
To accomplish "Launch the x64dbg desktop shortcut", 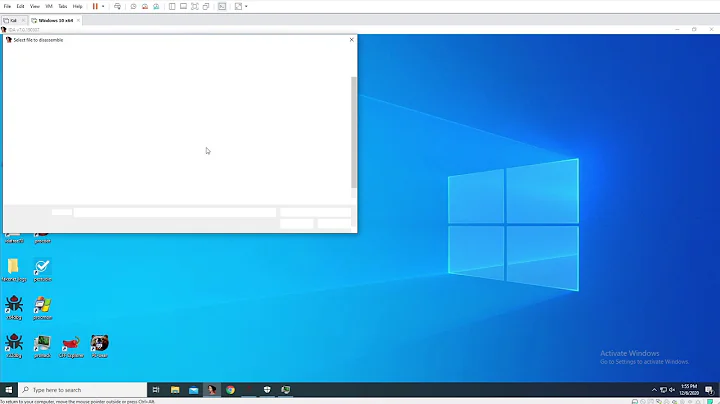I will (14, 308).
